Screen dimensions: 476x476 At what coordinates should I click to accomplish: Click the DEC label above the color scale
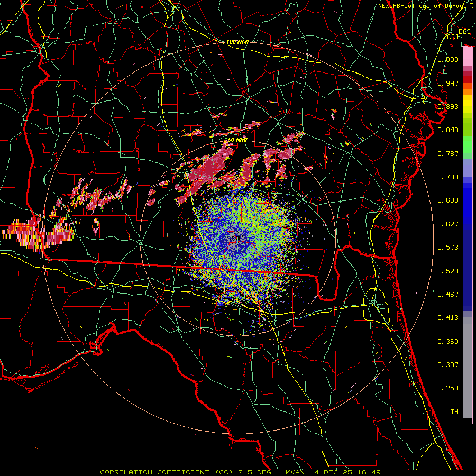464,31
